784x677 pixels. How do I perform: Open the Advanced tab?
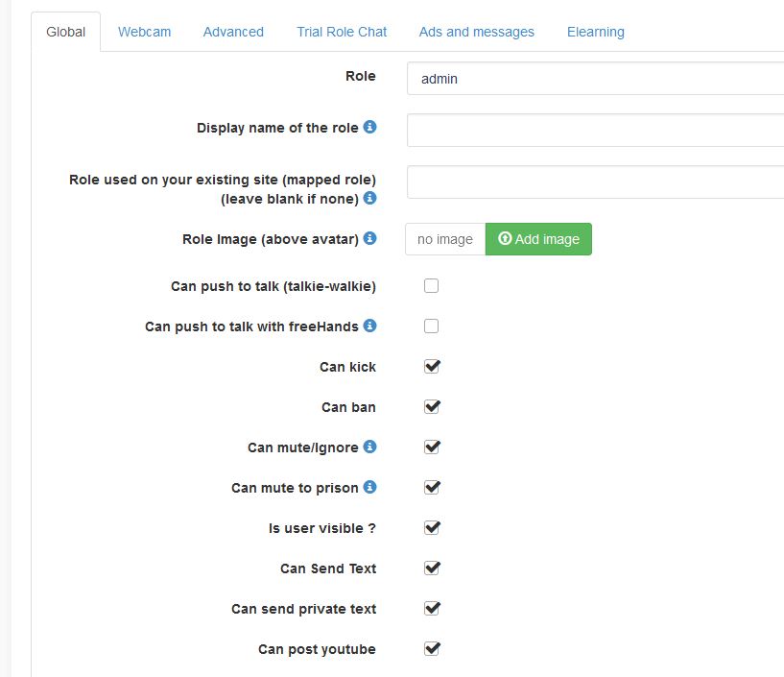click(233, 32)
